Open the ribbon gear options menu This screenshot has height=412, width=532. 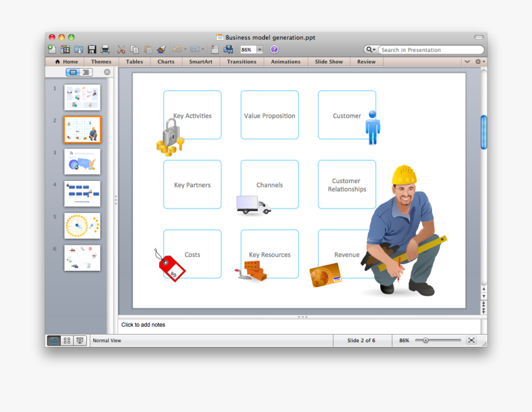(x=477, y=61)
